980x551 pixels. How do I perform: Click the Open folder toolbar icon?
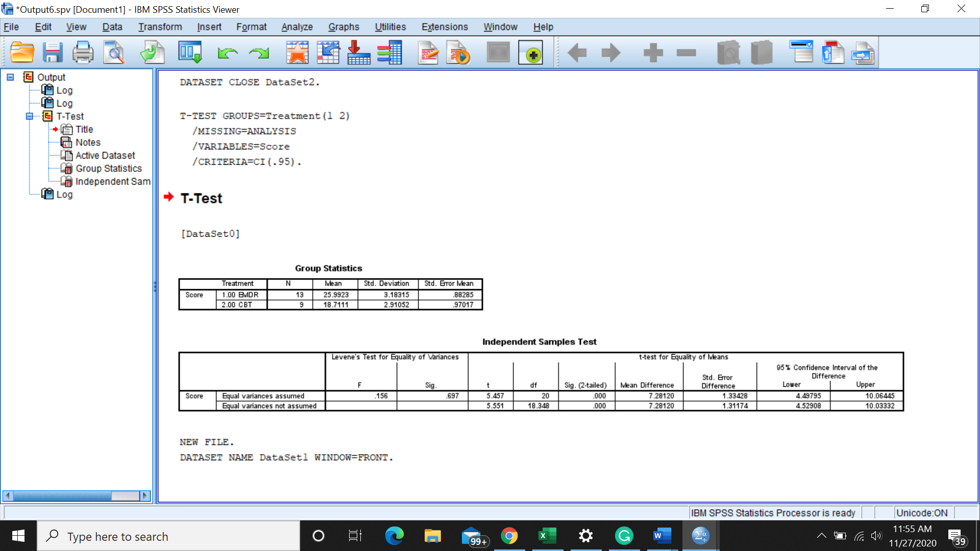coord(22,53)
